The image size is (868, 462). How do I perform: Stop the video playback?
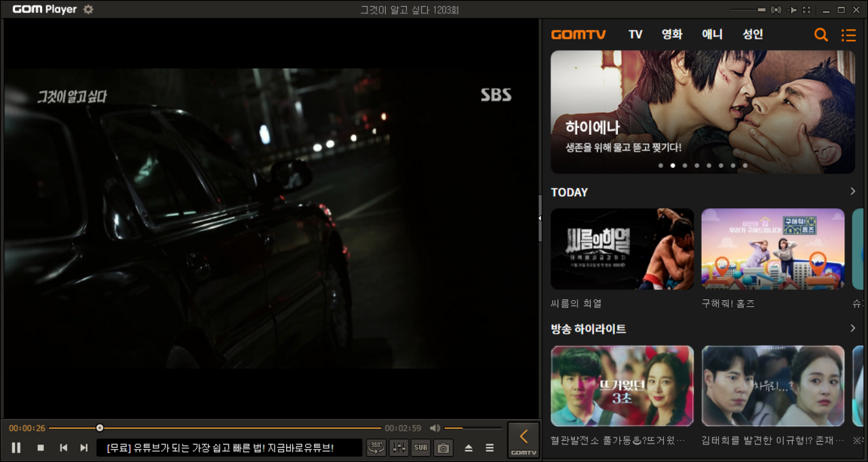pos(41,448)
